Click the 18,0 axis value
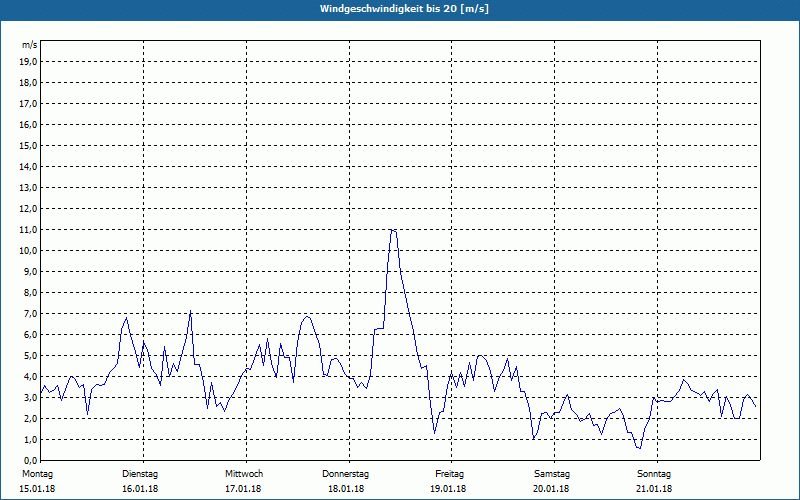The width and height of the screenshot is (800, 500). [x=29, y=83]
